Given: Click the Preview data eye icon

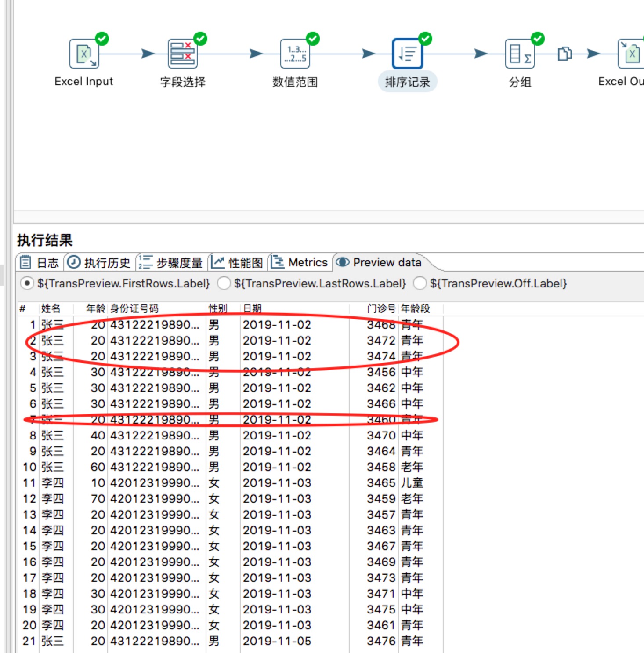Looking at the screenshot, I should pyautogui.click(x=342, y=262).
